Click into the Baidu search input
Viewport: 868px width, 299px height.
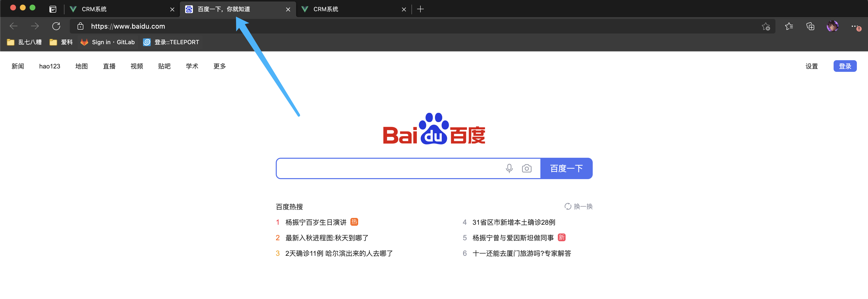(387, 168)
